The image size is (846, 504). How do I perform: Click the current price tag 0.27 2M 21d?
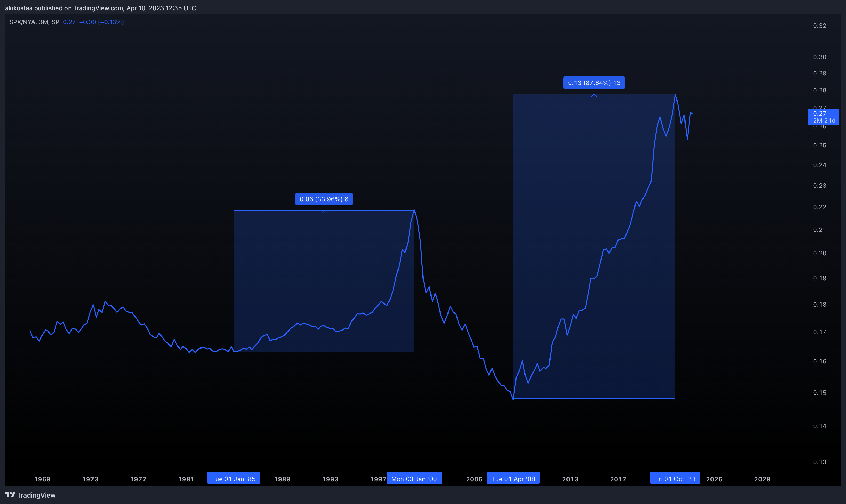tap(823, 117)
